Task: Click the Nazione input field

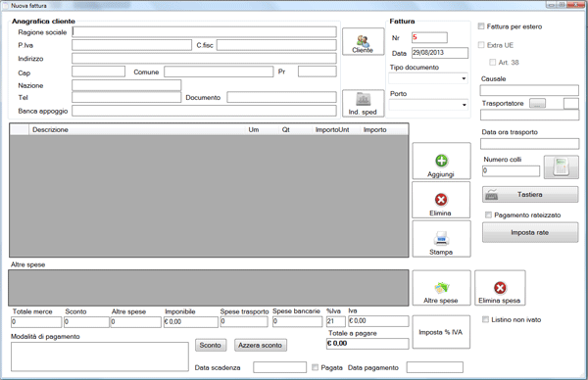Action: tap(126, 85)
